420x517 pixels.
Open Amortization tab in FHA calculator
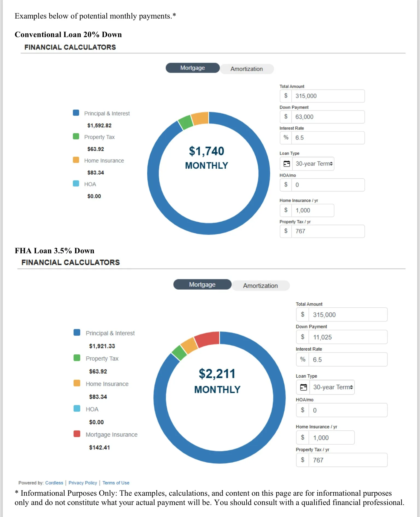260,286
